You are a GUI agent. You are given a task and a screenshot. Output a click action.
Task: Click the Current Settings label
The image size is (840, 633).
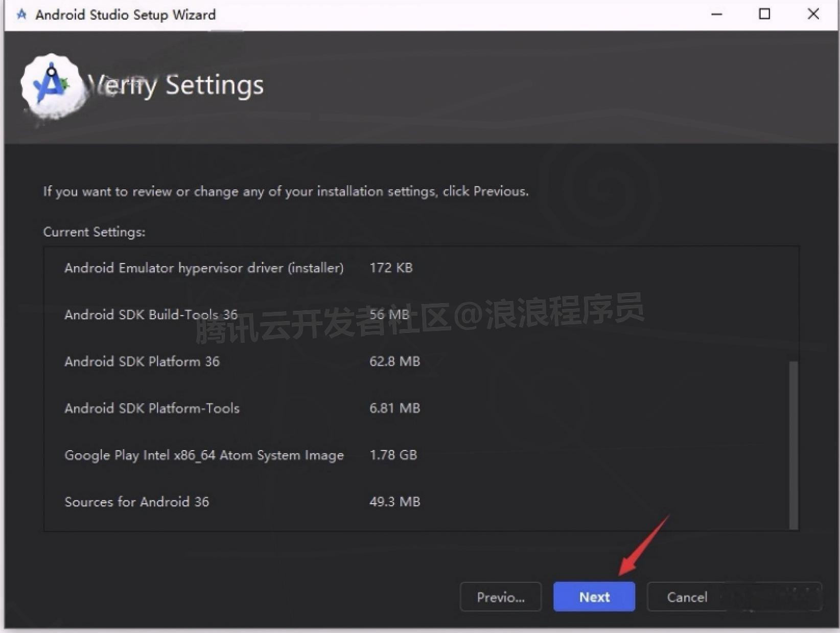pyautogui.click(x=94, y=232)
